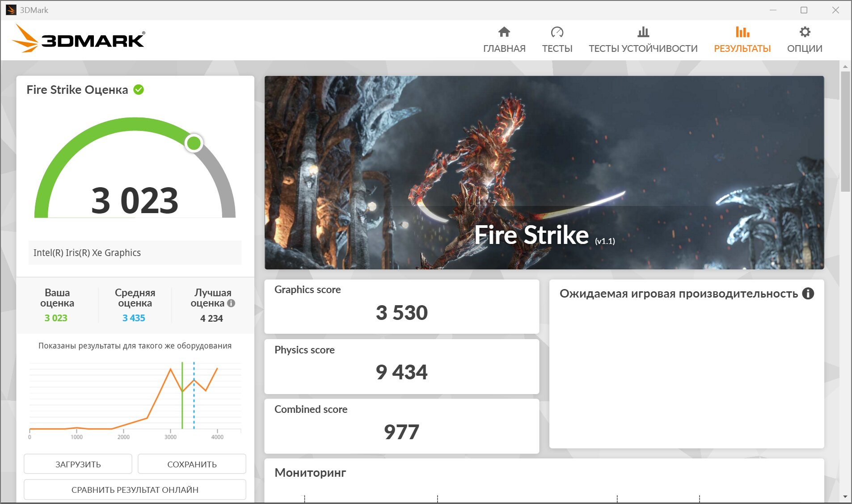The height and width of the screenshot is (504, 852).
Task: Click the Physics score label
Action: (304, 350)
